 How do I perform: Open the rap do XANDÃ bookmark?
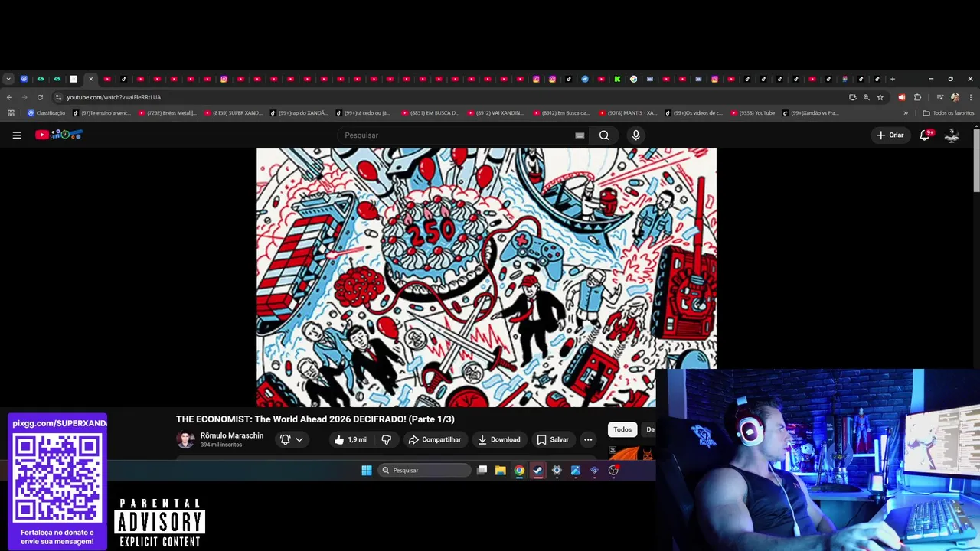(x=299, y=113)
